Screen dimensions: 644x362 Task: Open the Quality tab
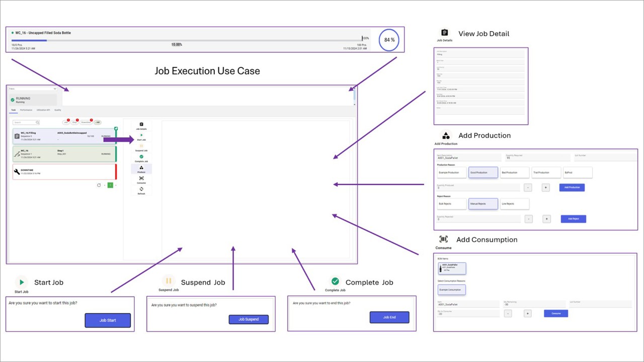[x=58, y=110]
